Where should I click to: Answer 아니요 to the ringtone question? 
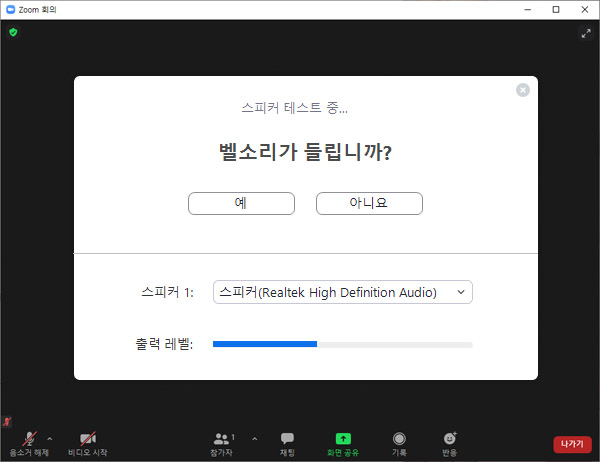(x=369, y=203)
